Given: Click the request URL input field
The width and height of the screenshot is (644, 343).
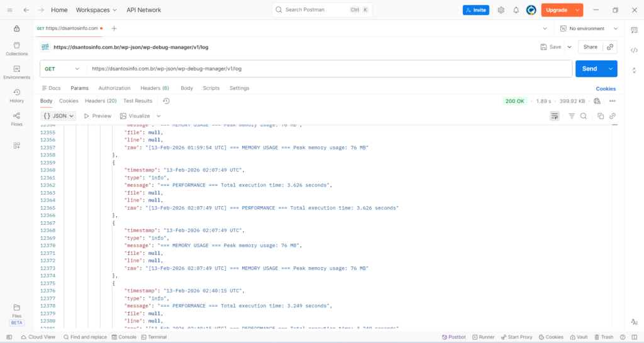Looking at the screenshot, I should click(x=327, y=68).
